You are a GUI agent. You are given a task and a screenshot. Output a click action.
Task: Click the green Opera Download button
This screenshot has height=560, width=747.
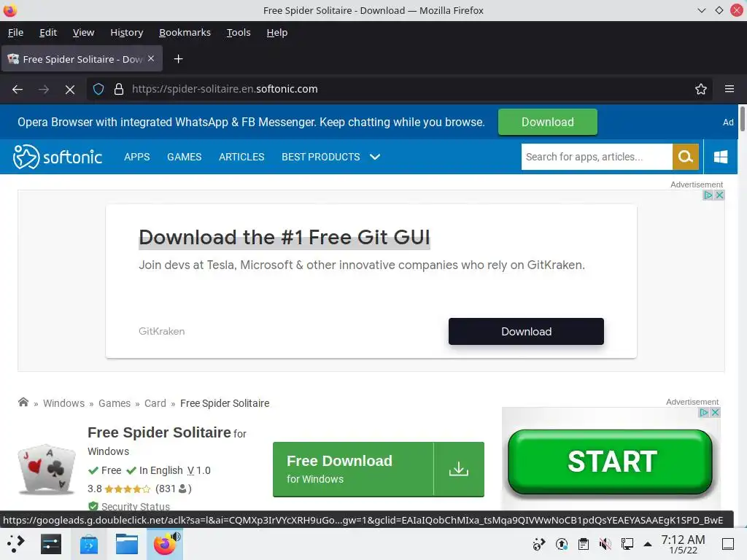547,122
